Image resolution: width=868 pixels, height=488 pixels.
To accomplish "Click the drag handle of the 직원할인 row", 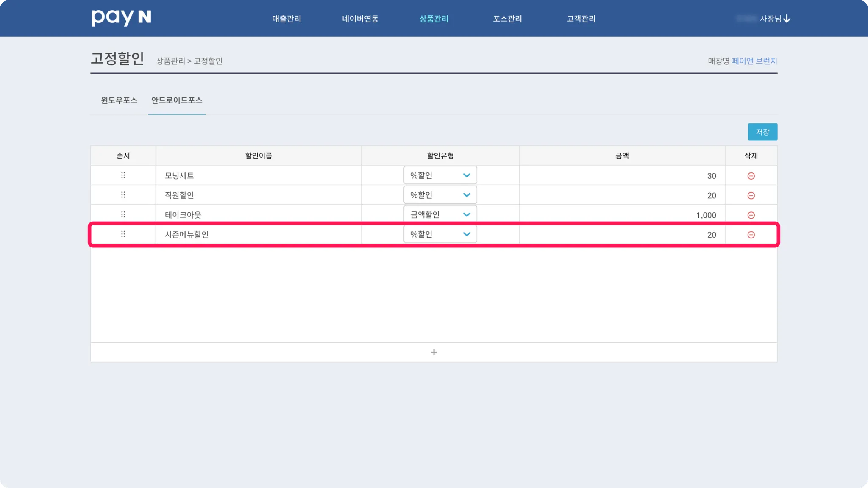I will pyautogui.click(x=123, y=195).
